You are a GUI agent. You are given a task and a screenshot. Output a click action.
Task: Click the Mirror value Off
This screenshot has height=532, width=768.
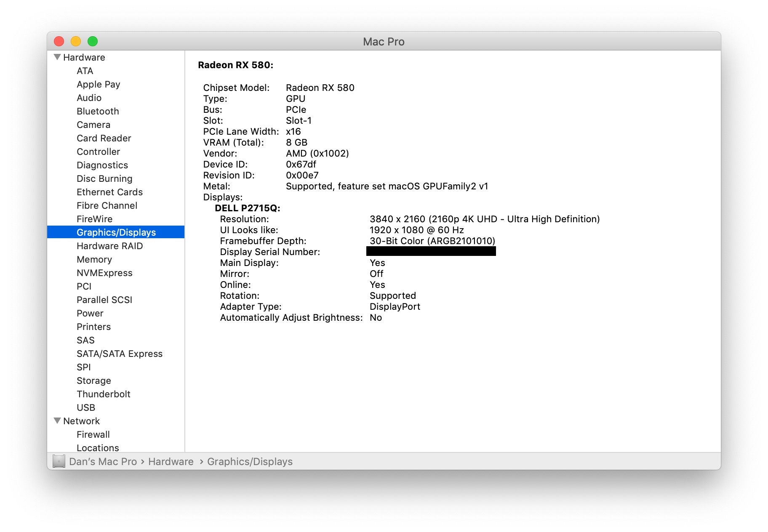[x=376, y=274]
